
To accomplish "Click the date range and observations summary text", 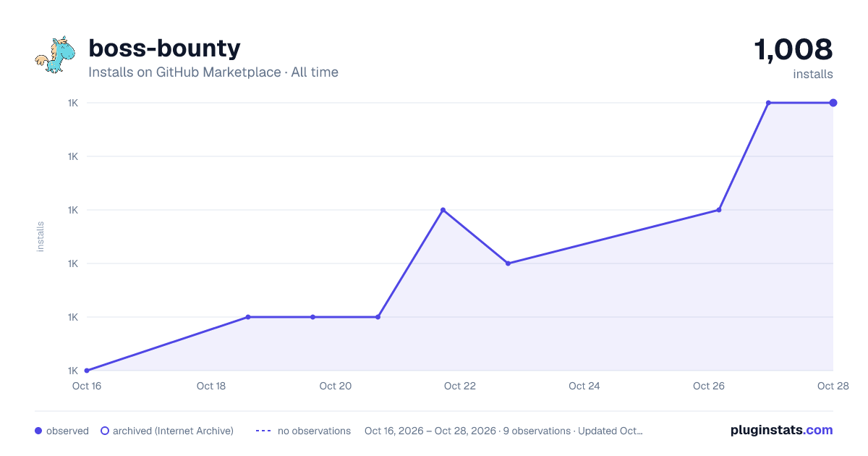I will [x=503, y=431].
